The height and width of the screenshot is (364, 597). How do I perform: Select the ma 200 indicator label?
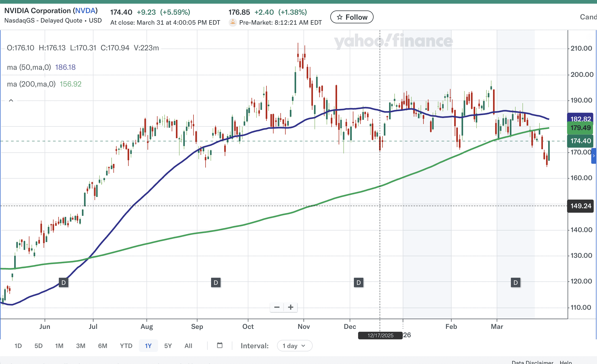pos(31,84)
